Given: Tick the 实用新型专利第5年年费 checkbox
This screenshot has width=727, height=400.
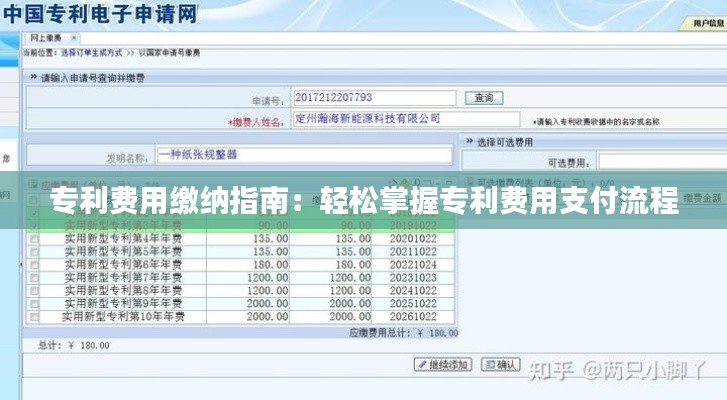Looking at the screenshot, I should pyautogui.click(x=35, y=252).
